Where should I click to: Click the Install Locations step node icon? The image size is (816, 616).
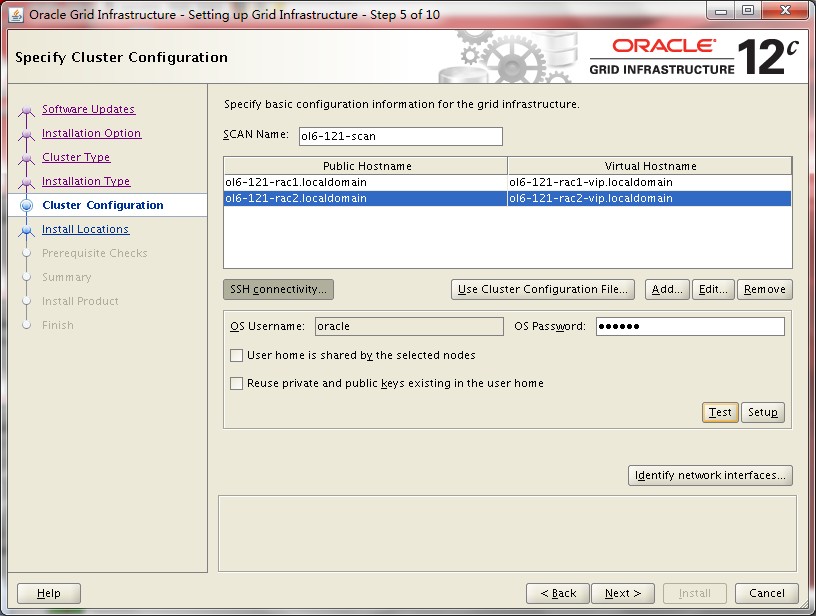[x=26, y=230]
